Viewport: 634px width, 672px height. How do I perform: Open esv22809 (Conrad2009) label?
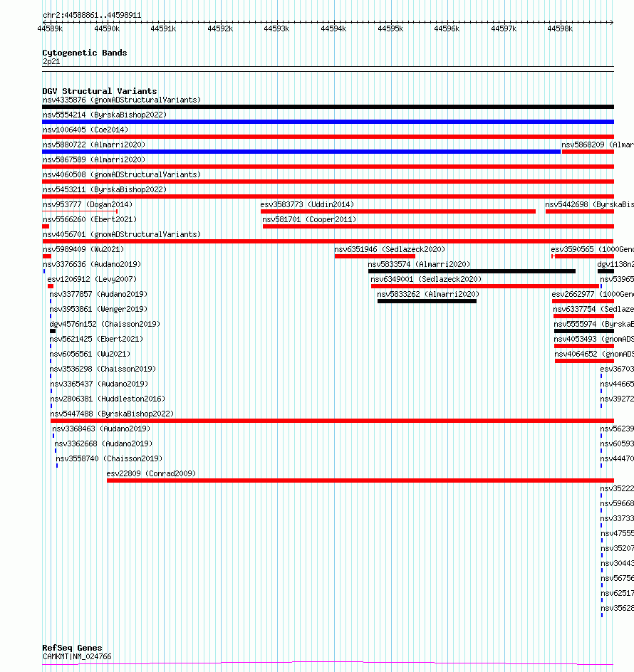pos(151,473)
